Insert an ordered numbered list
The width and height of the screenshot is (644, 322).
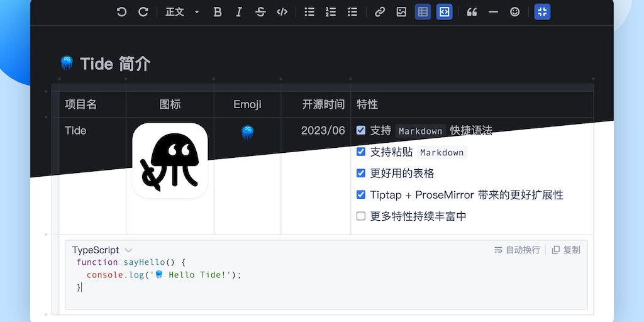coord(331,12)
